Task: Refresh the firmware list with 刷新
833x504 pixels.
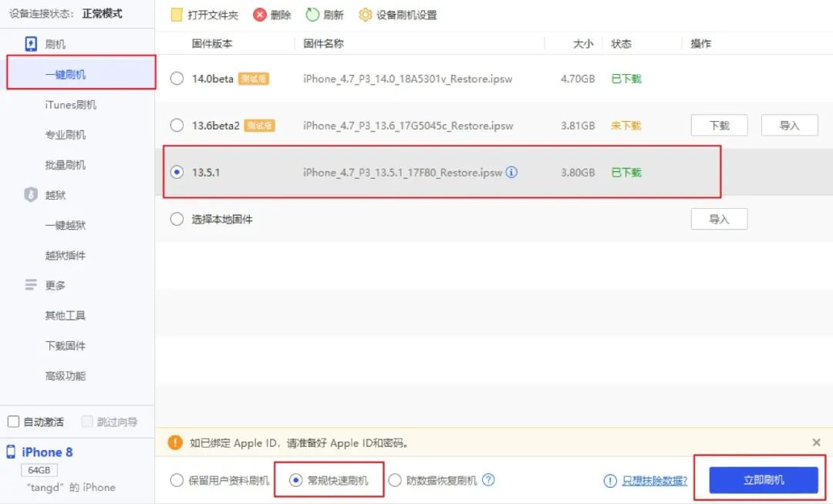Action: [323, 14]
